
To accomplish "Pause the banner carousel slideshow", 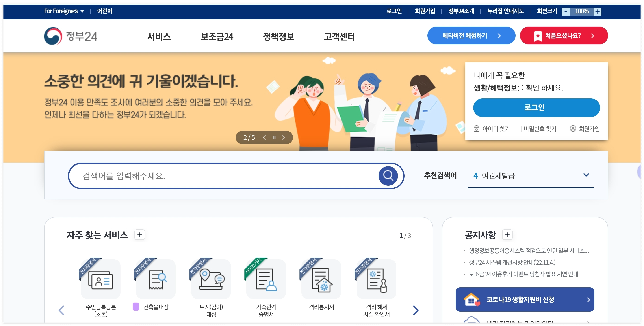I will [274, 137].
